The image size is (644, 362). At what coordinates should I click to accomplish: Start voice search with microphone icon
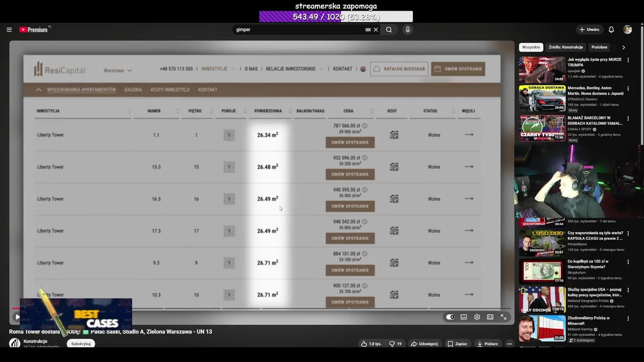(x=408, y=30)
